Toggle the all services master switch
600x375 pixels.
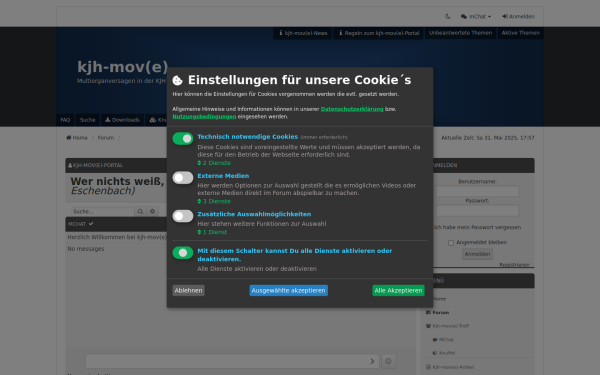click(x=183, y=253)
